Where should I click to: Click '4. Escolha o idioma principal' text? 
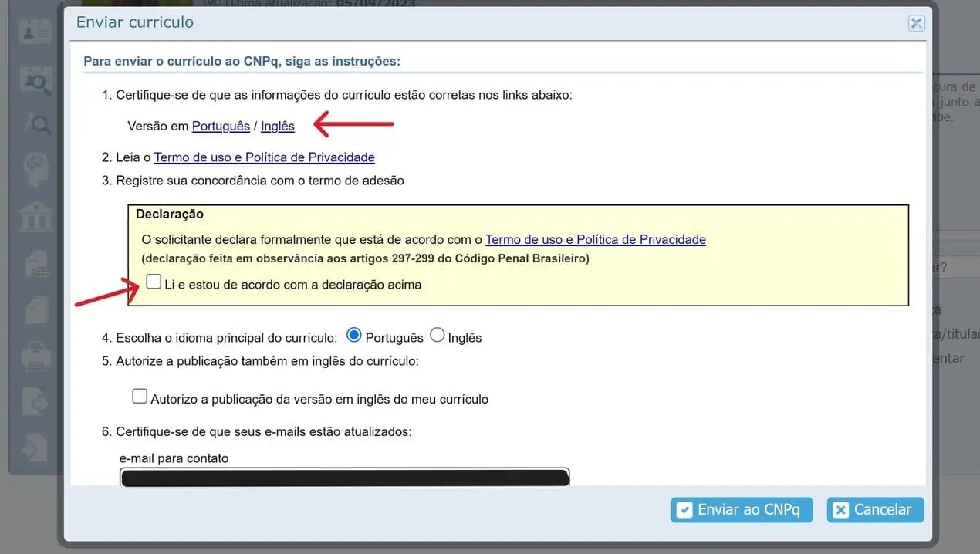click(220, 337)
